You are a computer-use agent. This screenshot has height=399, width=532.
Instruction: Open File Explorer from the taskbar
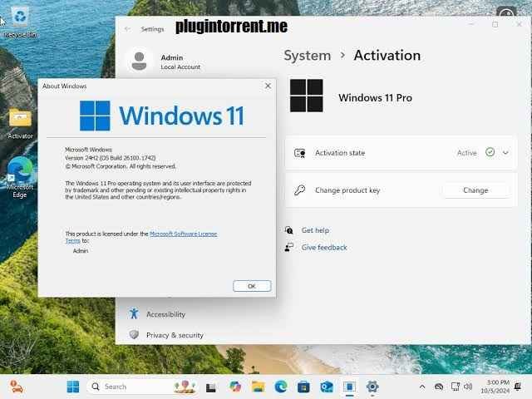point(258,387)
